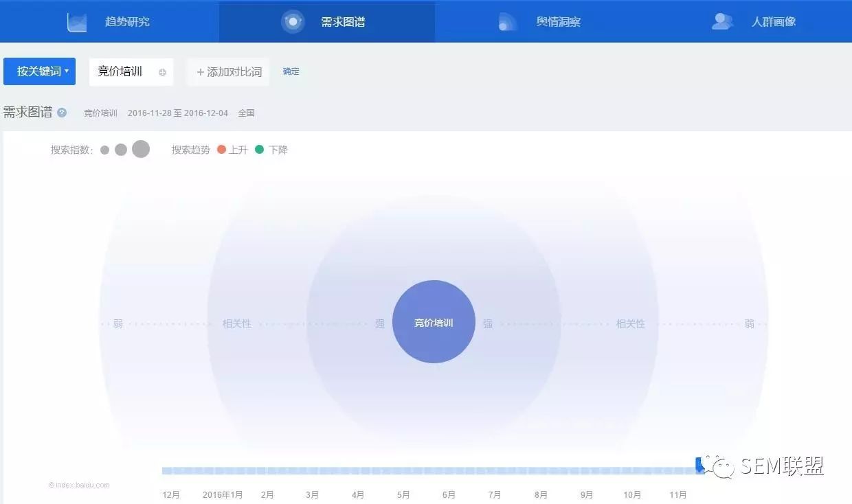This screenshot has height=504, width=852.
Task: Click the central 竞价培训 bubble
Action: point(434,322)
